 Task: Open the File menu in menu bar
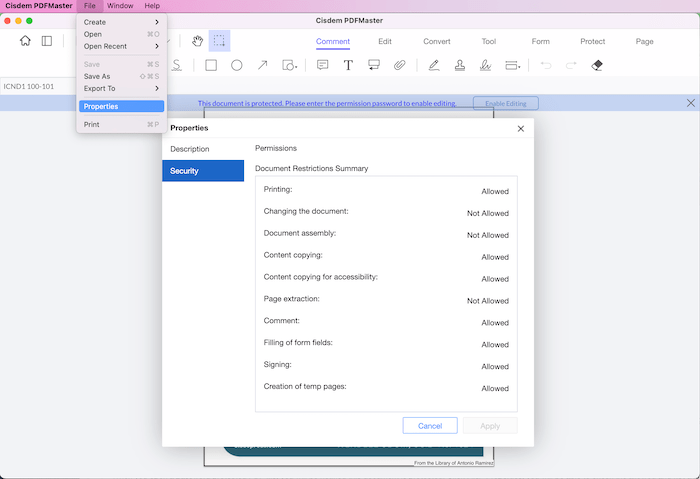pyautogui.click(x=90, y=6)
